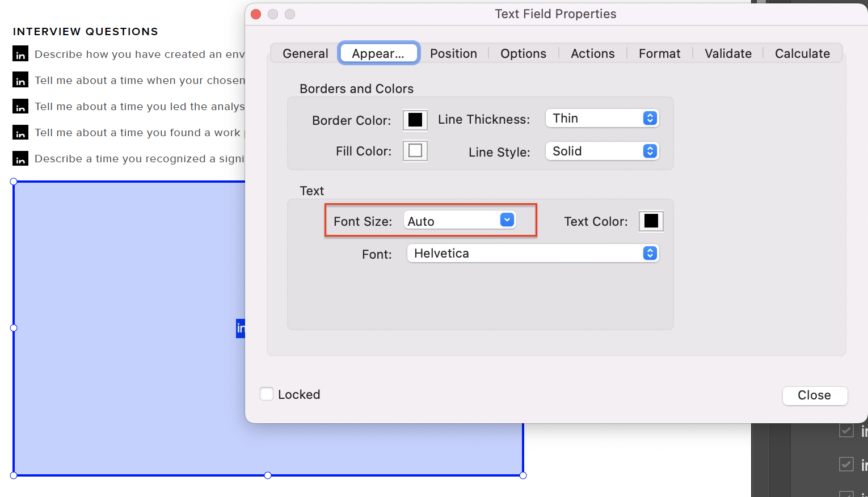The height and width of the screenshot is (497, 868).
Task: Open the Text Color swatch
Action: [x=651, y=221]
